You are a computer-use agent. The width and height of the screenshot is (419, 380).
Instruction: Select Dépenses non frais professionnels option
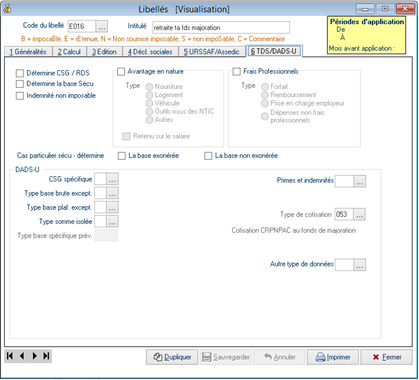265,116
